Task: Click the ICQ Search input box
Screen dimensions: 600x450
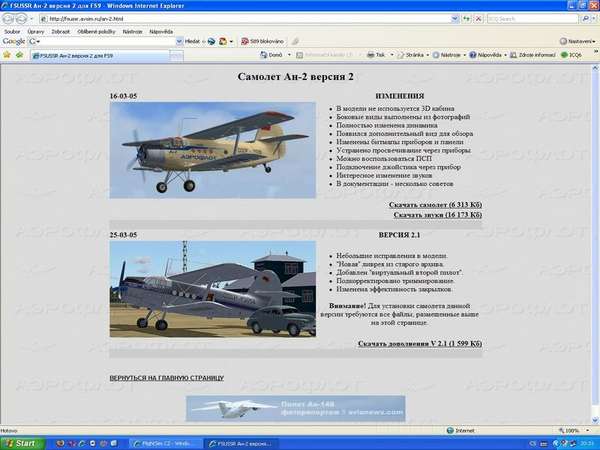Action: [532, 18]
